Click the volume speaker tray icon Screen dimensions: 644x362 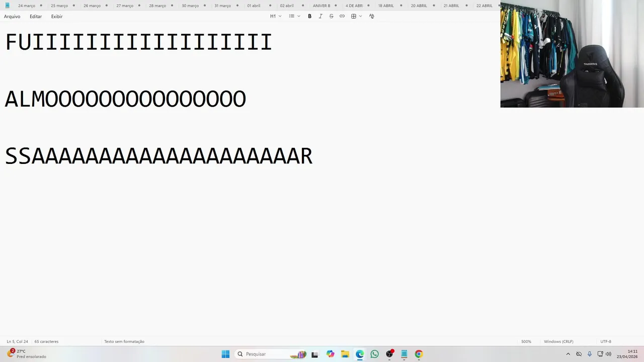click(608, 354)
